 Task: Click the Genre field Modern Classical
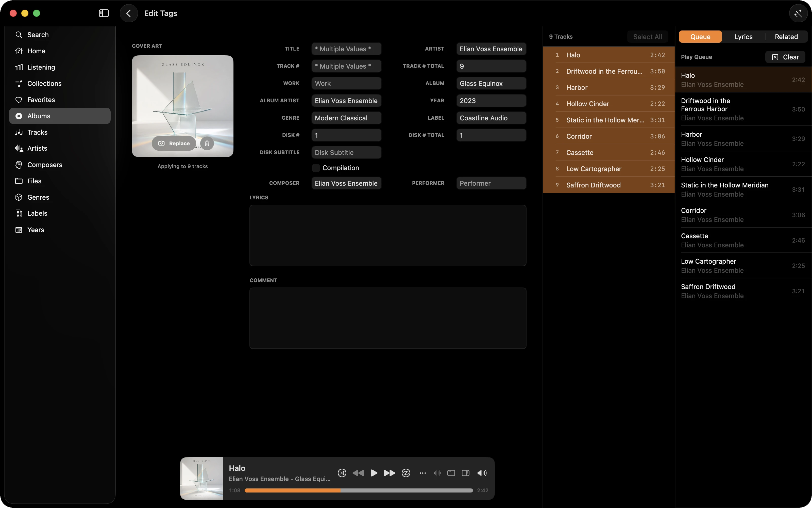pos(346,118)
